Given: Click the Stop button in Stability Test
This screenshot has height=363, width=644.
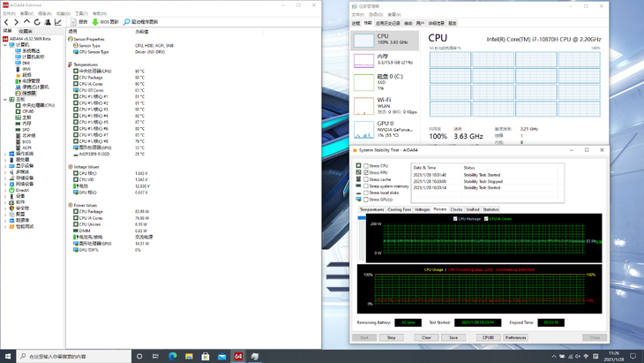Looking at the screenshot, I should click(x=391, y=337).
